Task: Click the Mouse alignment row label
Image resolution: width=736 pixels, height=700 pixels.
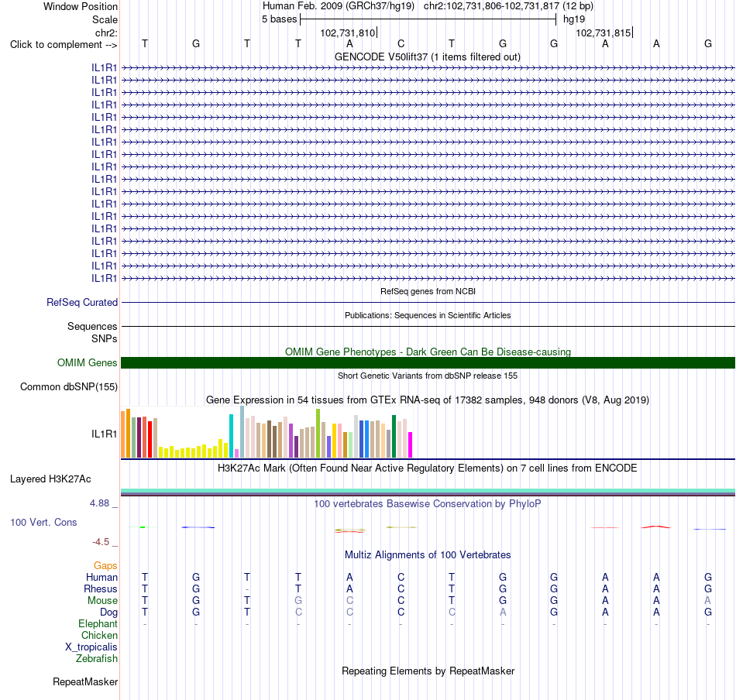Action: 102,601
